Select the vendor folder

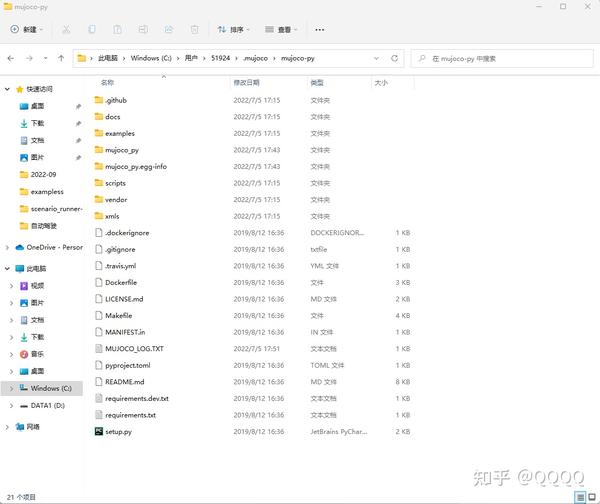116,200
